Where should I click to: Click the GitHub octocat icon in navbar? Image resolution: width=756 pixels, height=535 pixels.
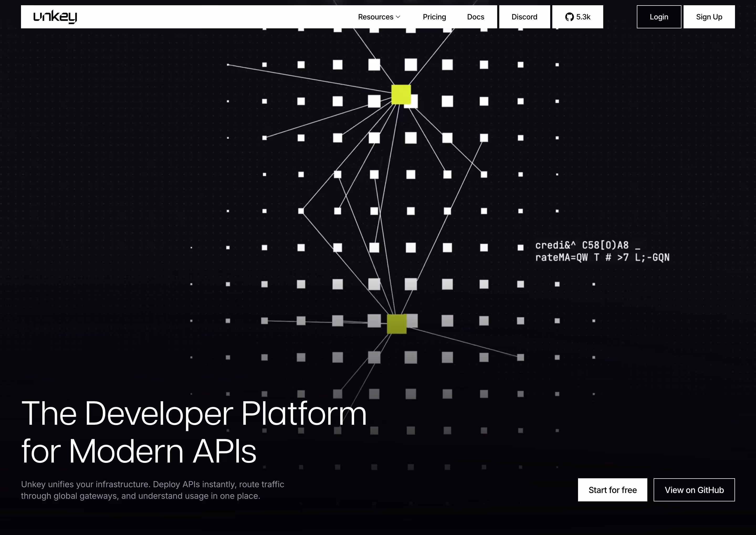pyautogui.click(x=569, y=17)
